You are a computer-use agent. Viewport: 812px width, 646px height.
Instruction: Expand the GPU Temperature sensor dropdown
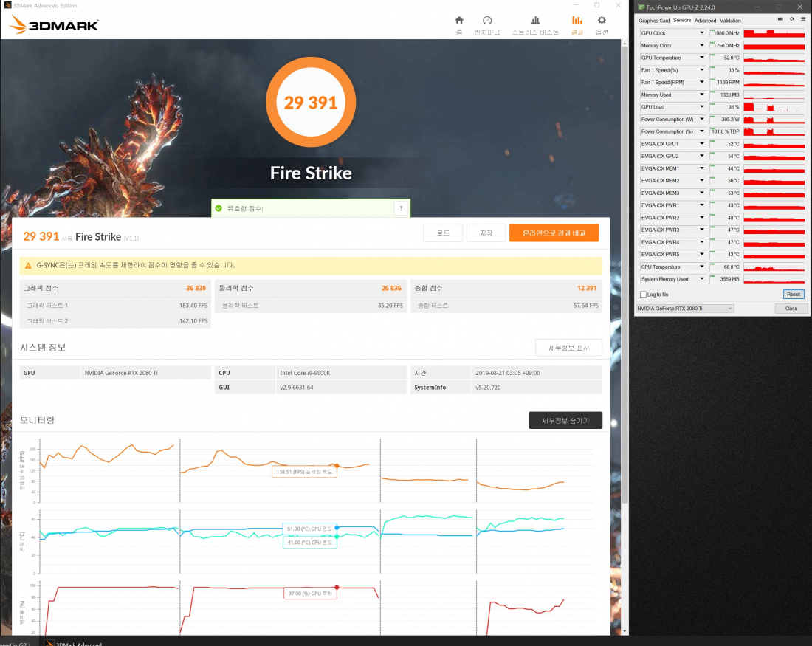(702, 58)
